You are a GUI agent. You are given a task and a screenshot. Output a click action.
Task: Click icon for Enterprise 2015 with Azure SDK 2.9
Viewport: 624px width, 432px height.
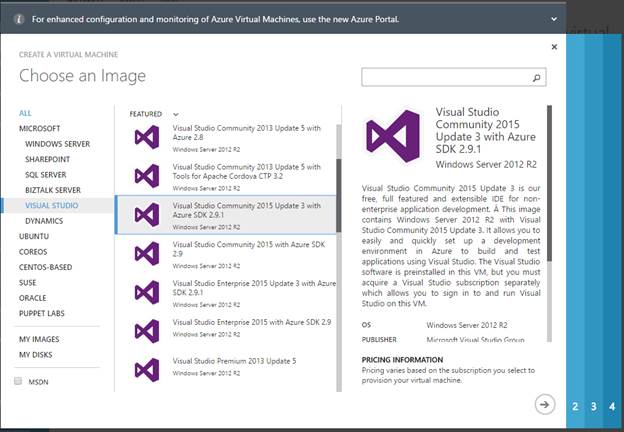[x=147, y=331]
